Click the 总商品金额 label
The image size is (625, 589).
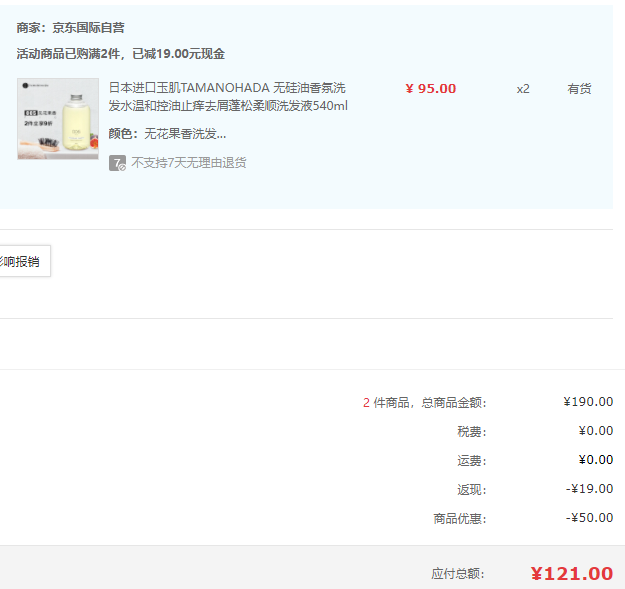pos(454,402)
